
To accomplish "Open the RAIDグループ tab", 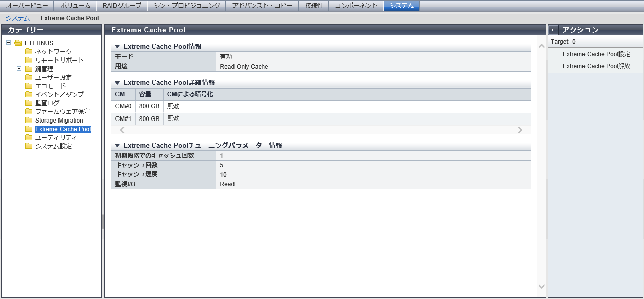I will 122,6.
